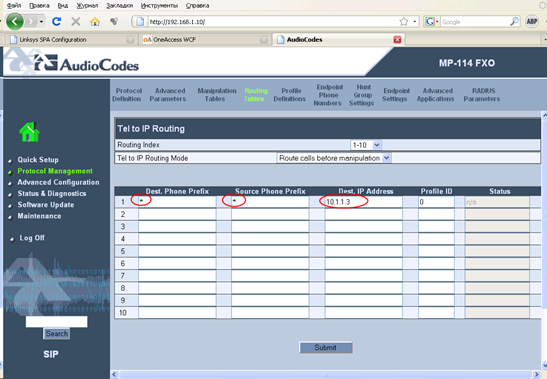Click the vertical scrollbar down arrow
The width and height of the screenshot is (547, 379).
pos(544,366)
